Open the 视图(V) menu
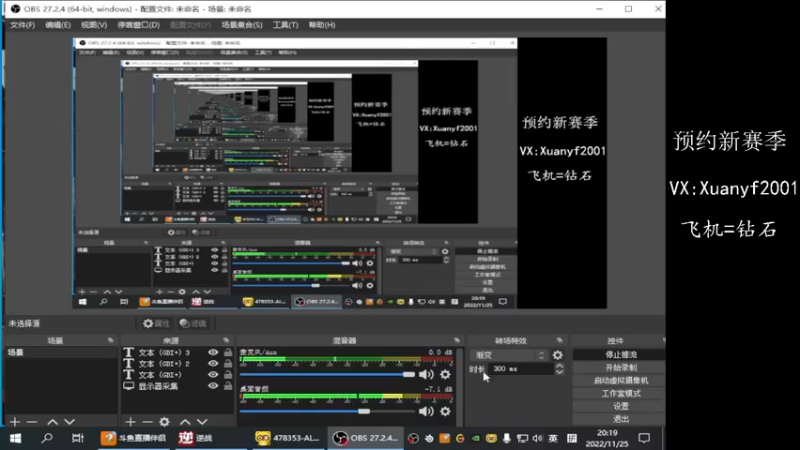 (94, 24)
